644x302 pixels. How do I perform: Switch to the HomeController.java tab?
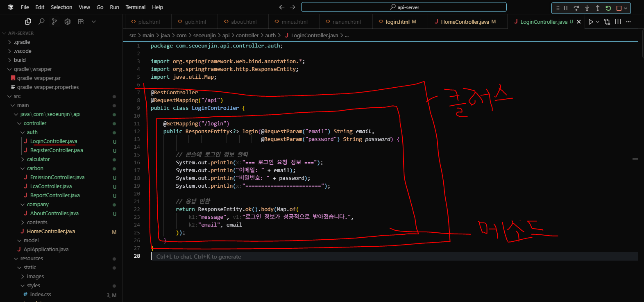pyautogui.click(x=465, y=22)
